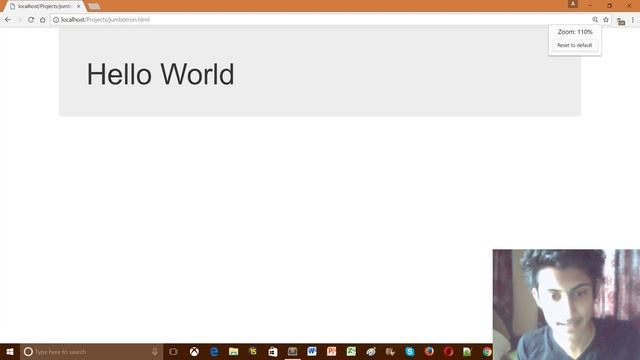Open the extension icon beside the menu

[x=621, y=22]
